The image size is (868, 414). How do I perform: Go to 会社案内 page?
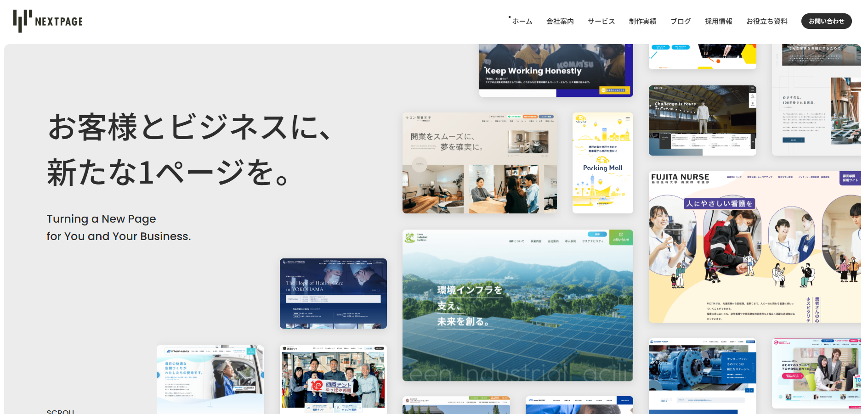tap(560, 21)
